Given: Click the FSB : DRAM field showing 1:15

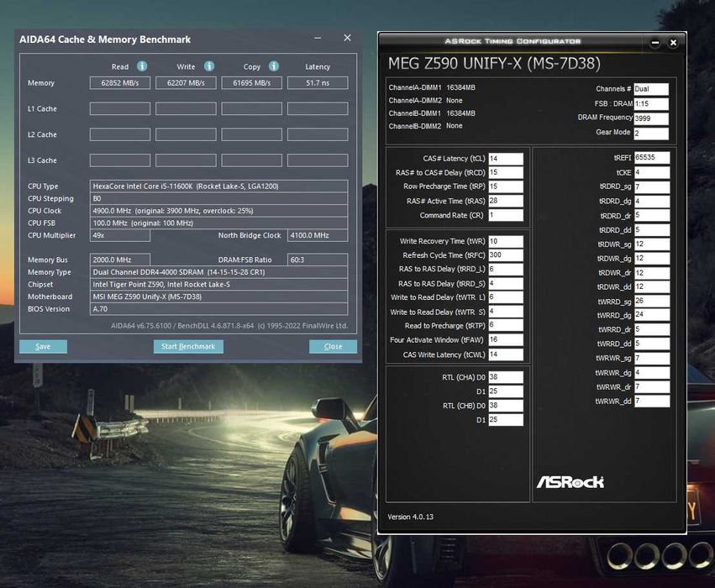Looking at the screenshot, I should [651, 103].
